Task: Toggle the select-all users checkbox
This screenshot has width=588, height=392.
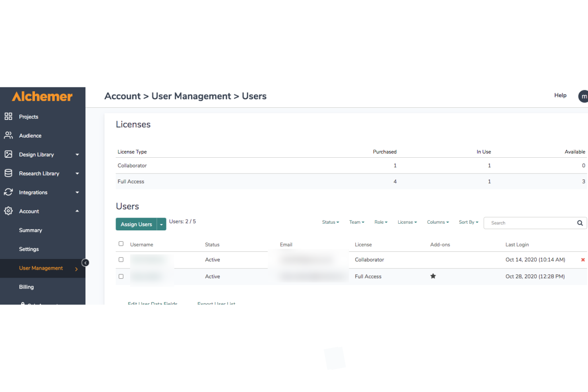Action: (x=121, y=244)
